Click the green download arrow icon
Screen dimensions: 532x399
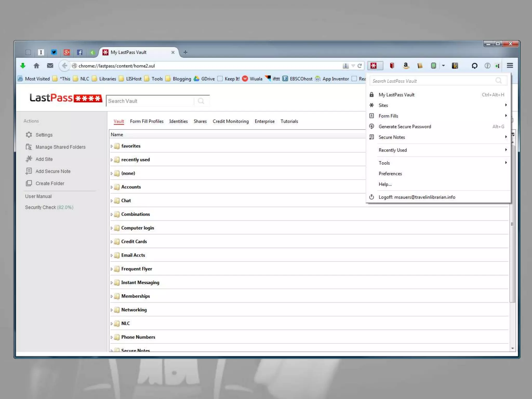coord(23,66)
